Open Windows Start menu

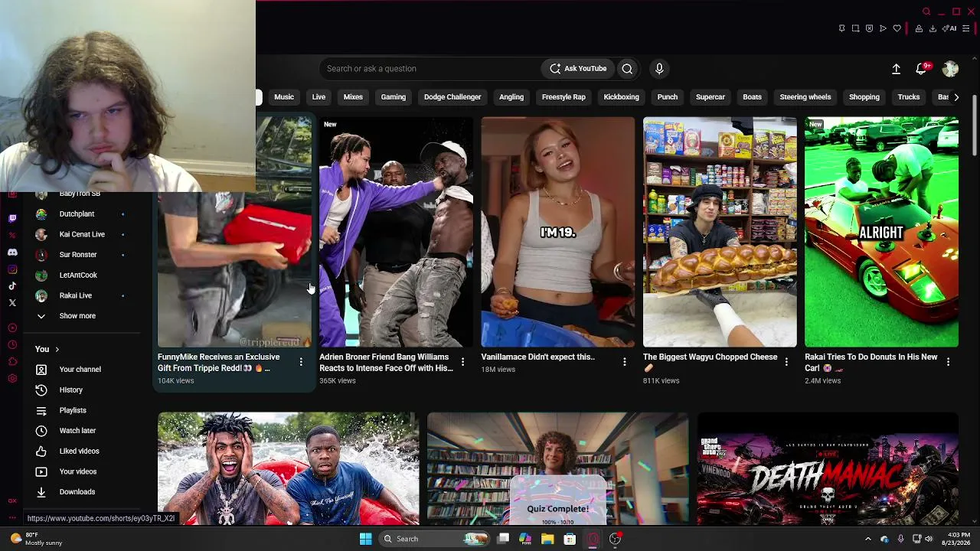[365, 539]
